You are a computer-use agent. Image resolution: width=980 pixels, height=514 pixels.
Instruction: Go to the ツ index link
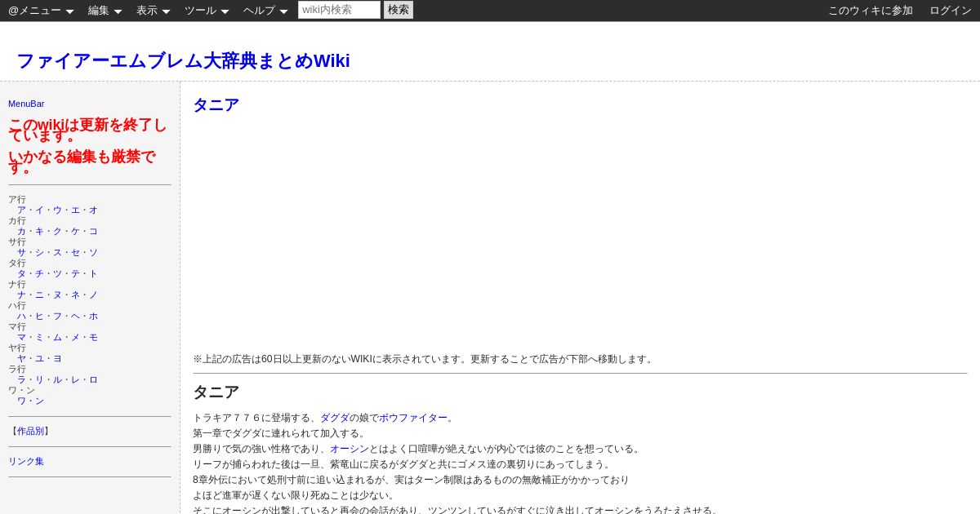coord(57,274)
